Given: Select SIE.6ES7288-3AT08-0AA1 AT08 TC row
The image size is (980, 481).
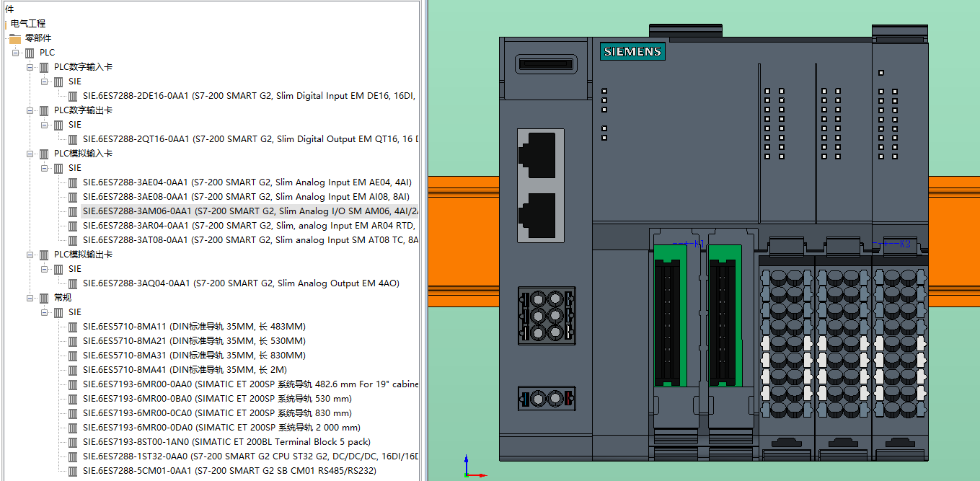Looking at the screenshot, I should (x=250, y=240).
